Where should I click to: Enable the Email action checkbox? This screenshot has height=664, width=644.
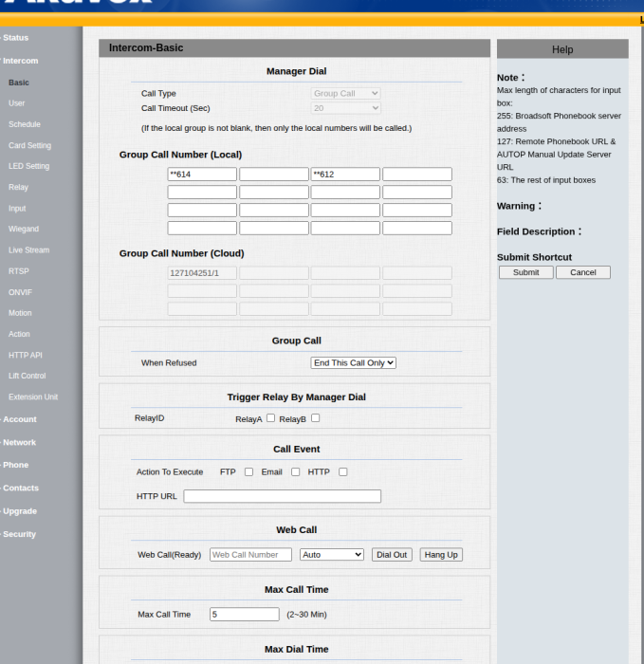(x=296, y=471)
